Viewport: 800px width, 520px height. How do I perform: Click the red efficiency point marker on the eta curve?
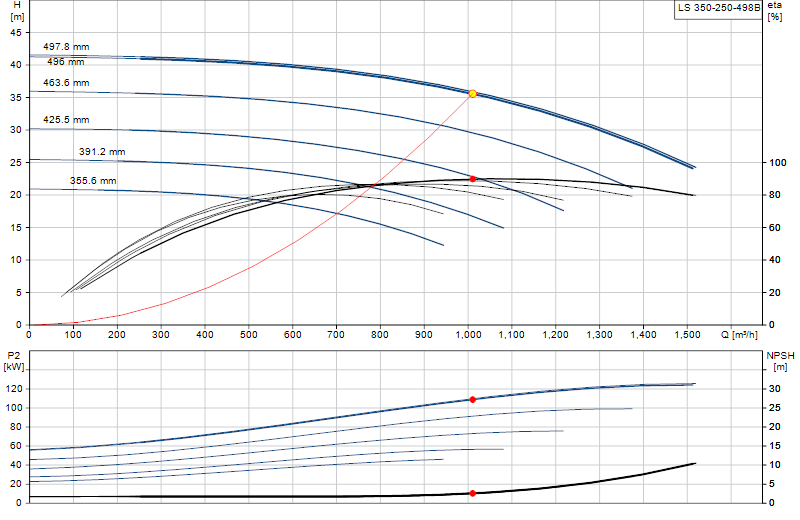click(x=472, y=179)
